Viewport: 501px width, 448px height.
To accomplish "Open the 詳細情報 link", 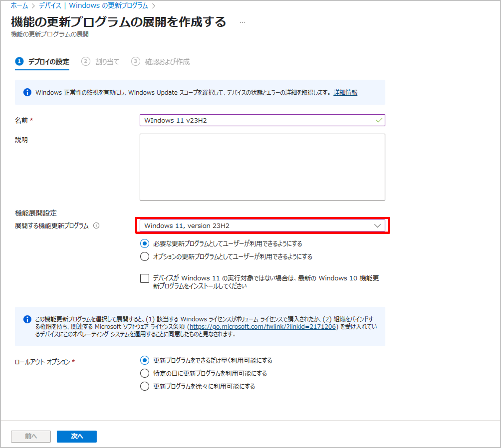I will coord(345,93).
